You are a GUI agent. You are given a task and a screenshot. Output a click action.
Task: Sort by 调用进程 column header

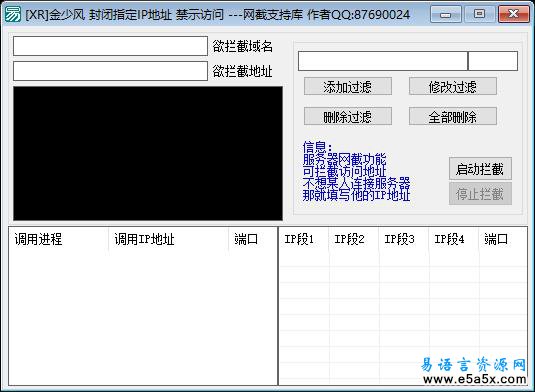click(58, 239)
